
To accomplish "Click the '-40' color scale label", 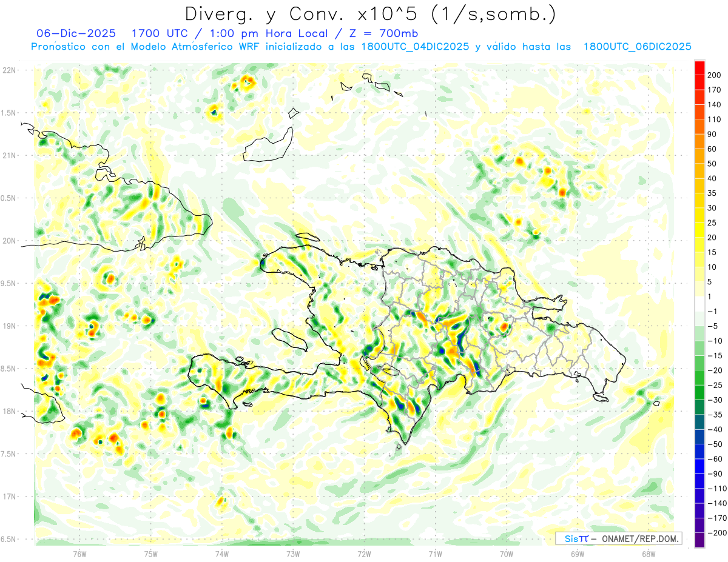I will [715, 429].
